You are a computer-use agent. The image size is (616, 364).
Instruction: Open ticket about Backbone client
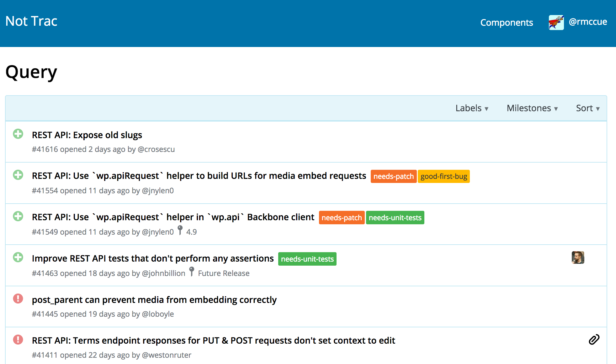(x=173, y=217)
